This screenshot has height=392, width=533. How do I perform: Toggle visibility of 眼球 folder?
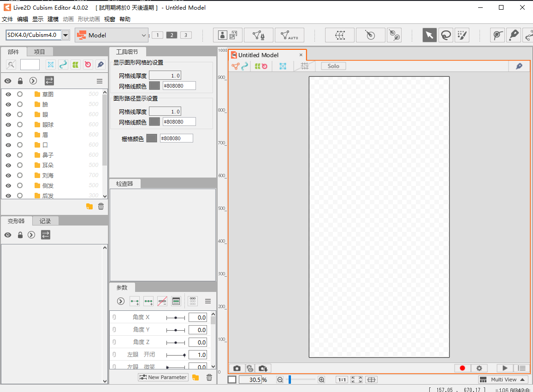click(8, 125)
